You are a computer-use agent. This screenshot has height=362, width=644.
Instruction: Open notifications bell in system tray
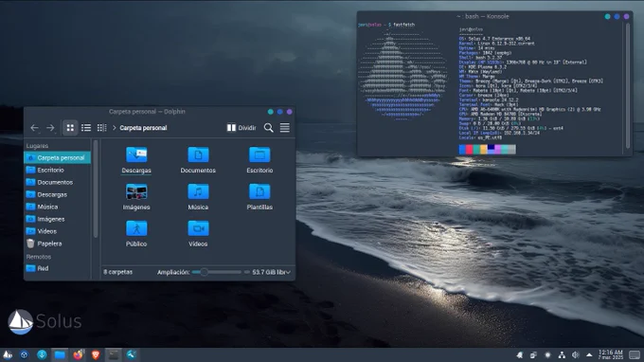520,355
